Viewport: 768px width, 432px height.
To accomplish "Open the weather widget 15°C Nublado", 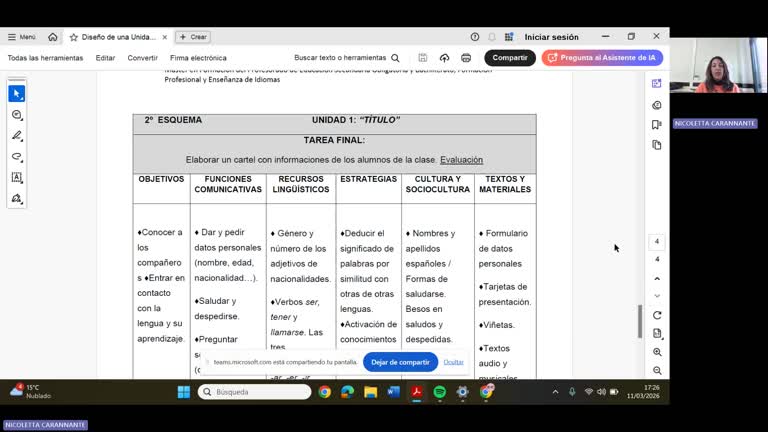I will (x=30, y=391).
